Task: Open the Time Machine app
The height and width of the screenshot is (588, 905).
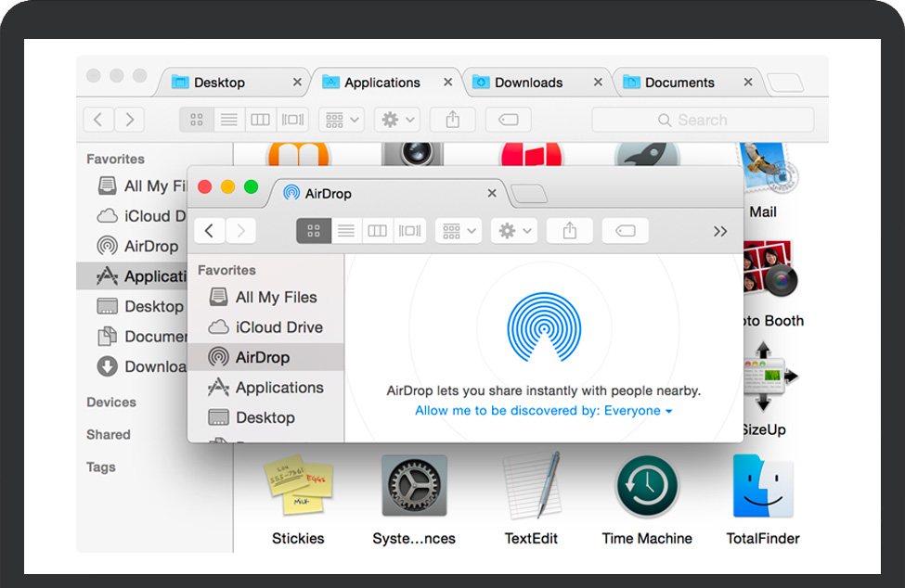Action: [x=646, y=487]
